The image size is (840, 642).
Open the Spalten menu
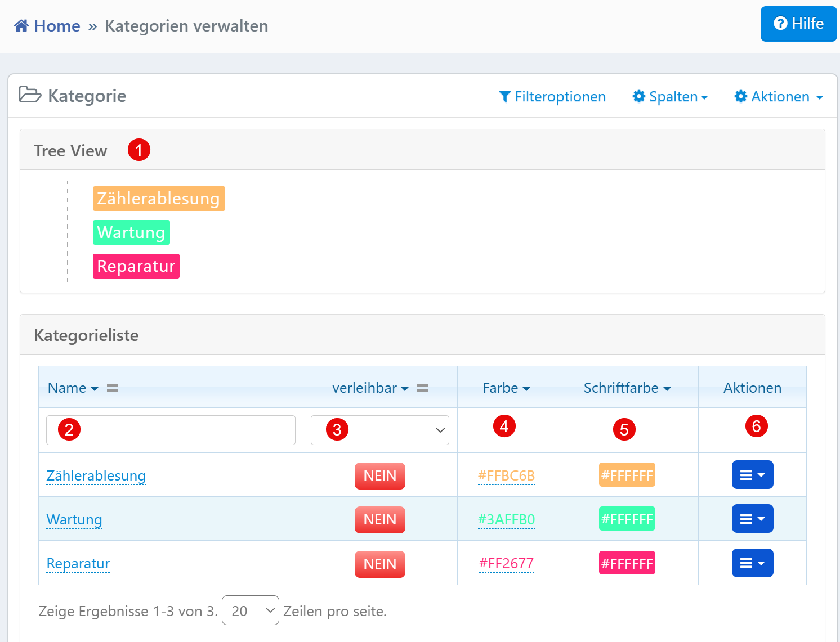point(670,96)
